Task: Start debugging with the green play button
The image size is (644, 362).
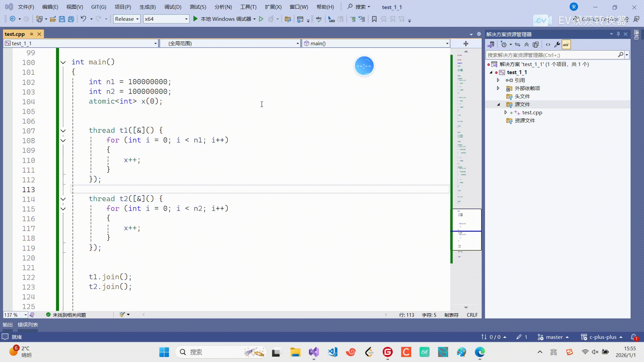Action: coord(196,19)
